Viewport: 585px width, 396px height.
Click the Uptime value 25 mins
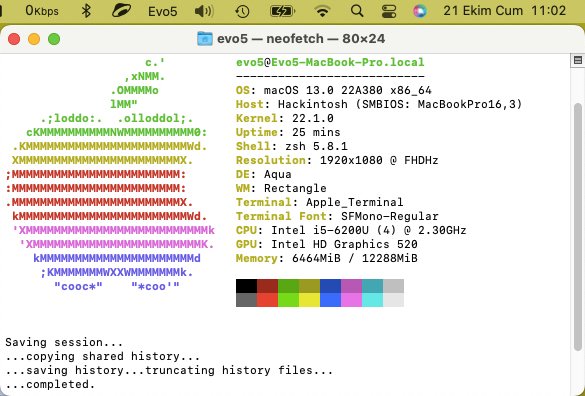pyautogui.click(x=316, y=132)
